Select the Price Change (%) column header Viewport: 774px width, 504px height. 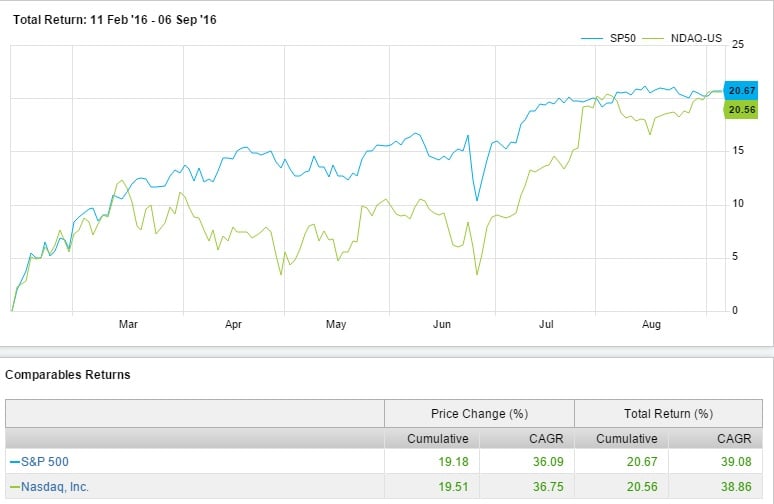(479, 413)
